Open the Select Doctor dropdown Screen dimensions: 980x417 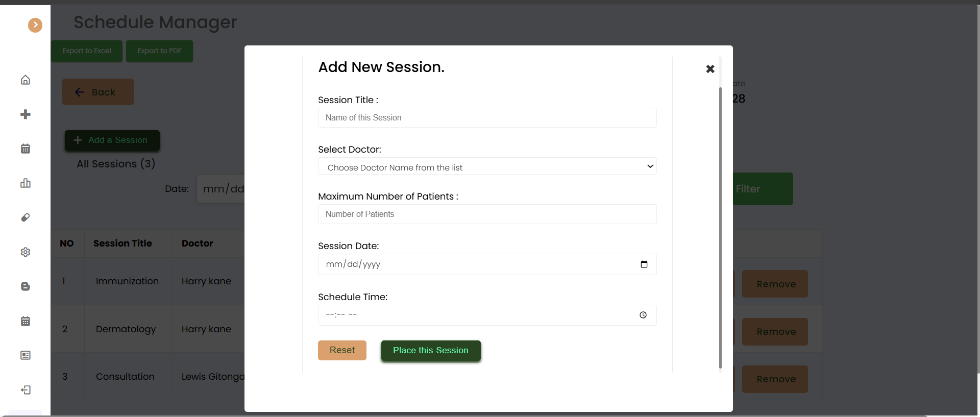tap(487, 166)
